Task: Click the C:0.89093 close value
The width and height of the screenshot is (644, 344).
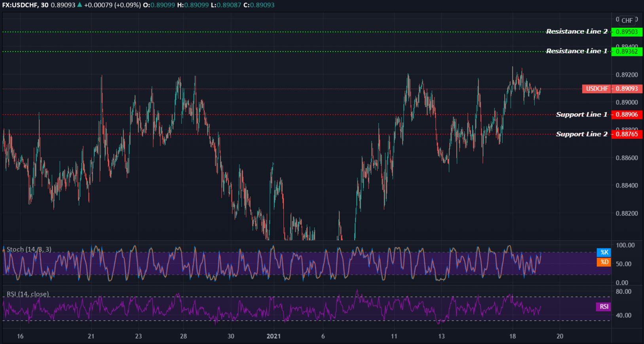Action: coord(259,5)
